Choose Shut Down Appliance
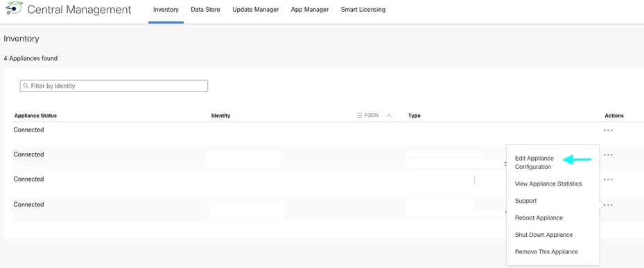644x268 pixels. (543, 235)
